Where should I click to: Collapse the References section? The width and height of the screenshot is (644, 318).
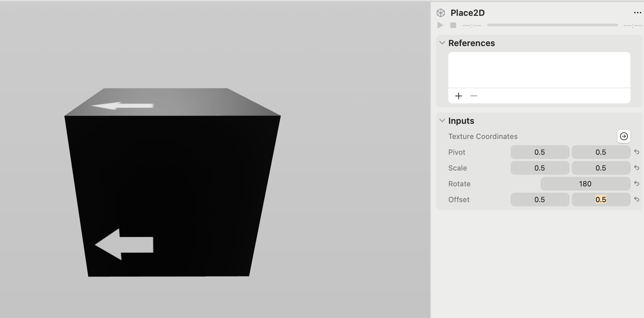[x=442, y=42]
